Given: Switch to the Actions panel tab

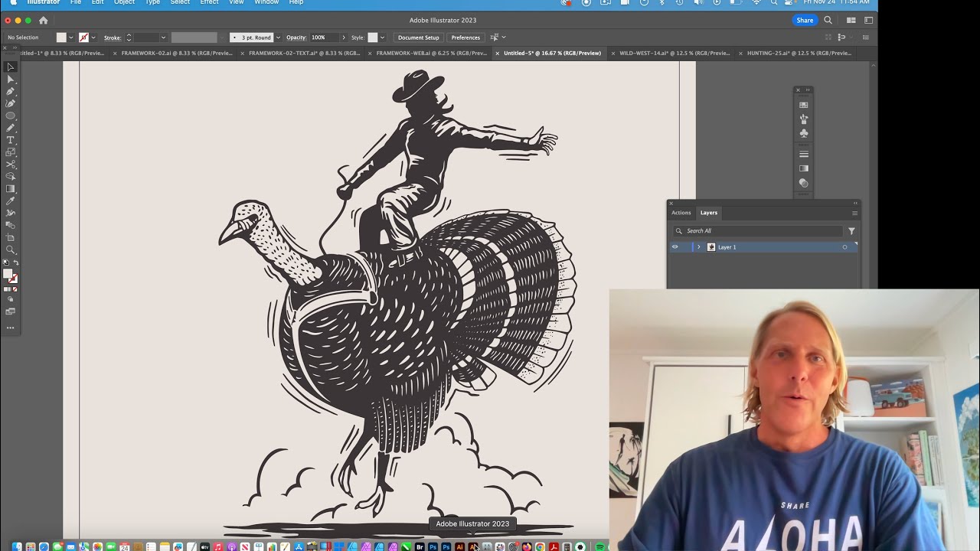Looking at the screenshot, I should (x=681, y=213).
